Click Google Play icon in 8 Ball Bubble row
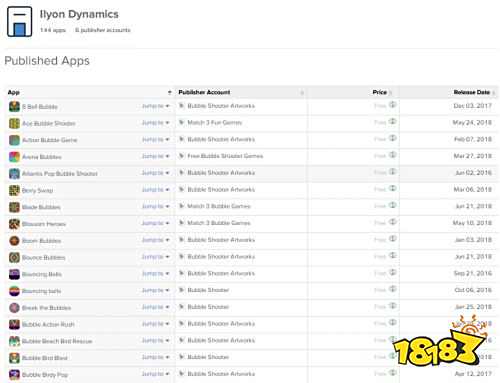 181,106
